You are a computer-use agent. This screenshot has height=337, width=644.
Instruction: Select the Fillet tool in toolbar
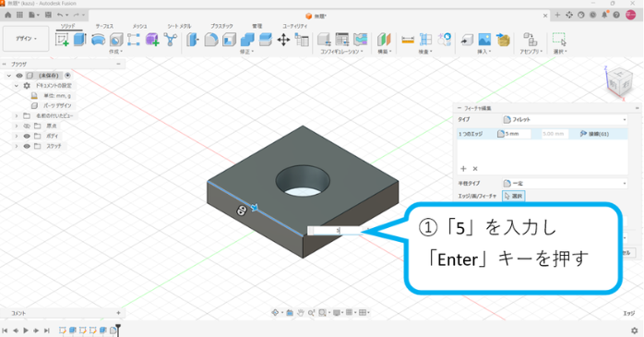pyautogui.click(x=210, y=40)
